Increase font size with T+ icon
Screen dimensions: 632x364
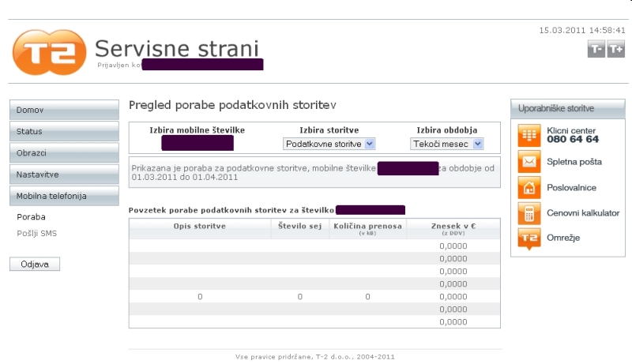click(615, 50)
